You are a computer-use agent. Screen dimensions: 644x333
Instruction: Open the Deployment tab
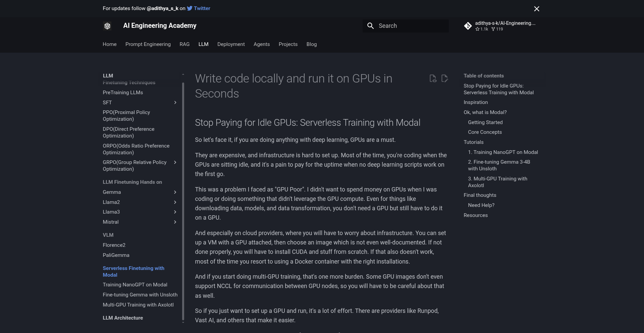[x=231, y=44]
